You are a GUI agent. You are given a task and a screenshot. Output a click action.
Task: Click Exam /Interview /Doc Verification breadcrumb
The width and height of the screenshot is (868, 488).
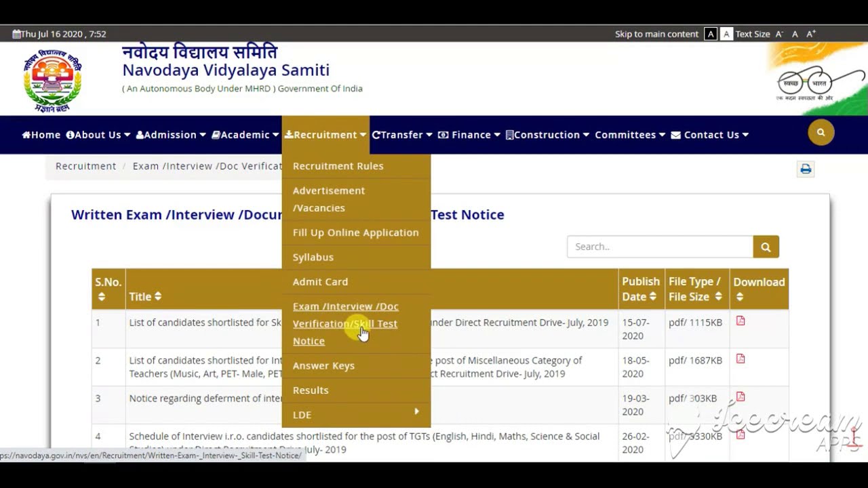(x=207, y=166)
